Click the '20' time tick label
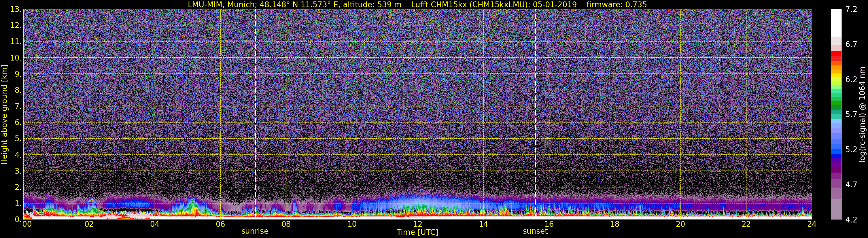This screenshot has height=238, width=868. (680, 224)
